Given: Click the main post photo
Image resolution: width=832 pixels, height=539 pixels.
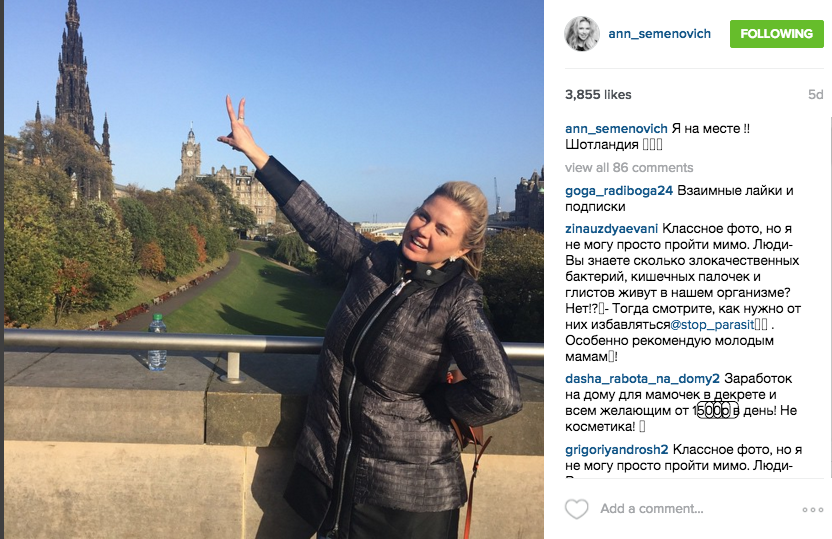Looking at the screenshot, I should pyautogui.click(x=274, y=270).
